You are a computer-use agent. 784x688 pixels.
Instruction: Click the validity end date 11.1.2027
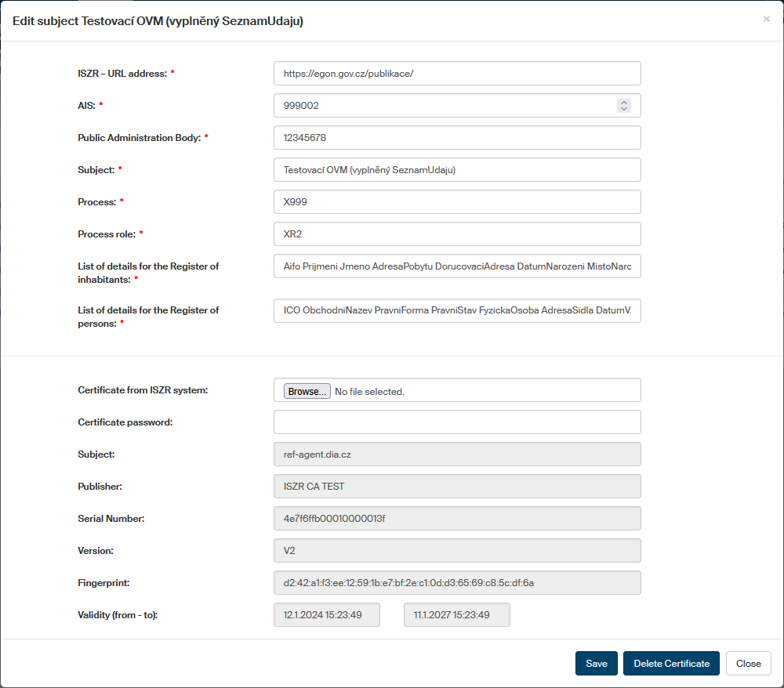click(x=456, y=614)
